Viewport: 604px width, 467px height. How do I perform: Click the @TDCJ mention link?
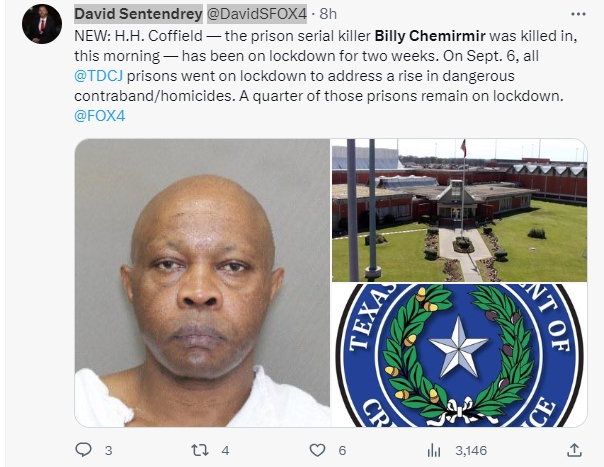(x=99, y=76)
